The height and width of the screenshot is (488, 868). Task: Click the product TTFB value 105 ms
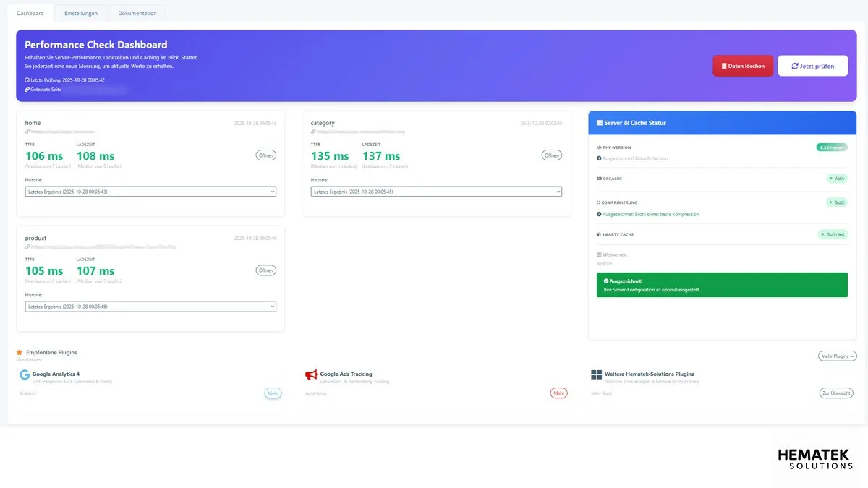(44, 271)
